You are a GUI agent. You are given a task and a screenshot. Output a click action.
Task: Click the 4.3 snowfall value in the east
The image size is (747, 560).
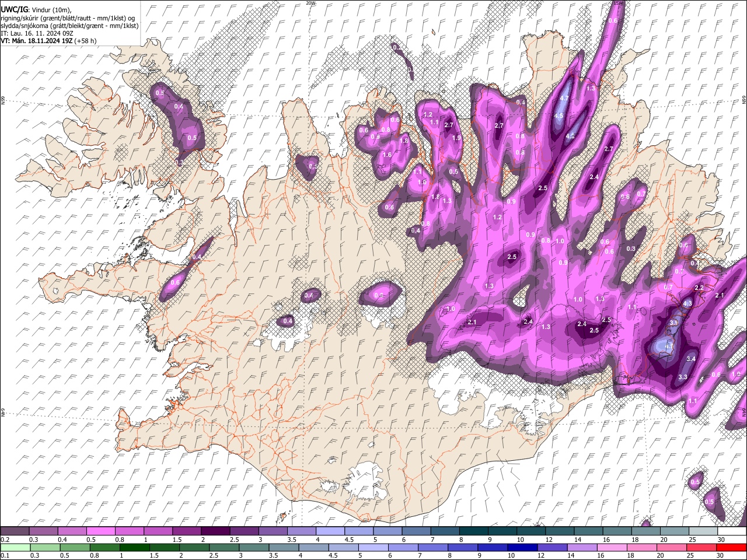tap(687, 303)
